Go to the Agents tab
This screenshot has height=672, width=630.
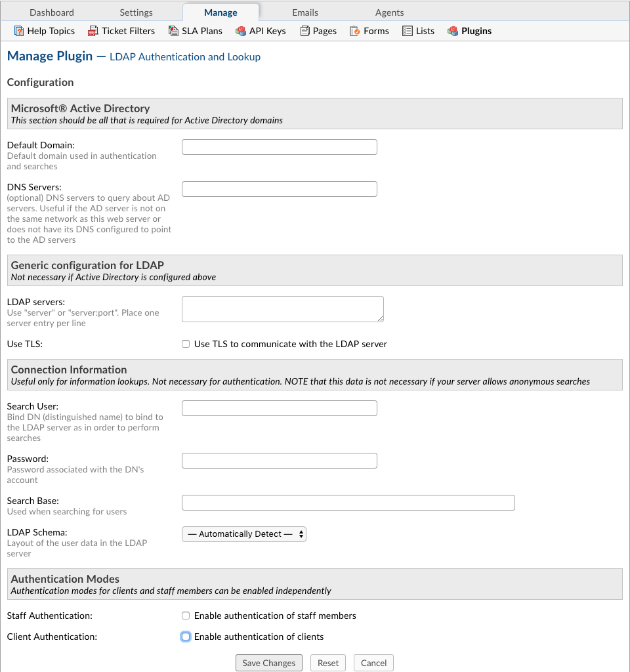point(389,12)
